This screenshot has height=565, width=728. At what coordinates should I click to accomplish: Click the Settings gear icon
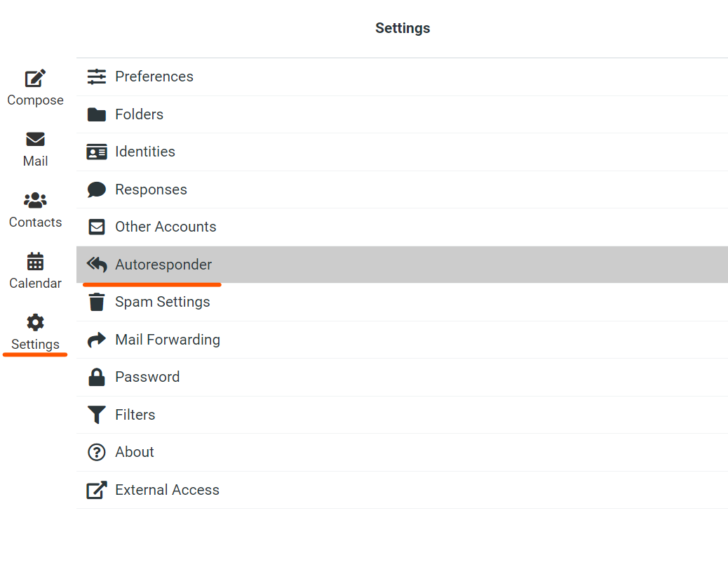(35, 322)
